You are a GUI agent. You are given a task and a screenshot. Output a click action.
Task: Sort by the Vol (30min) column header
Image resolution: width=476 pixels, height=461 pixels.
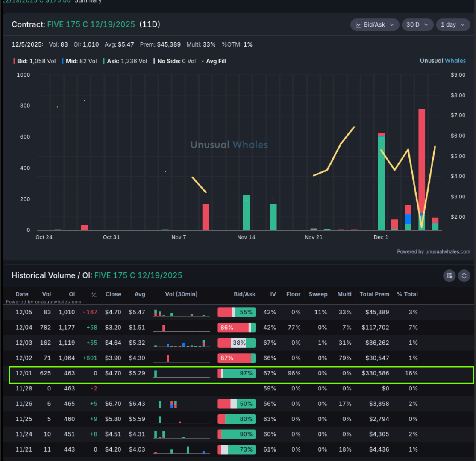pyautogui.click(x=181, y=294)
